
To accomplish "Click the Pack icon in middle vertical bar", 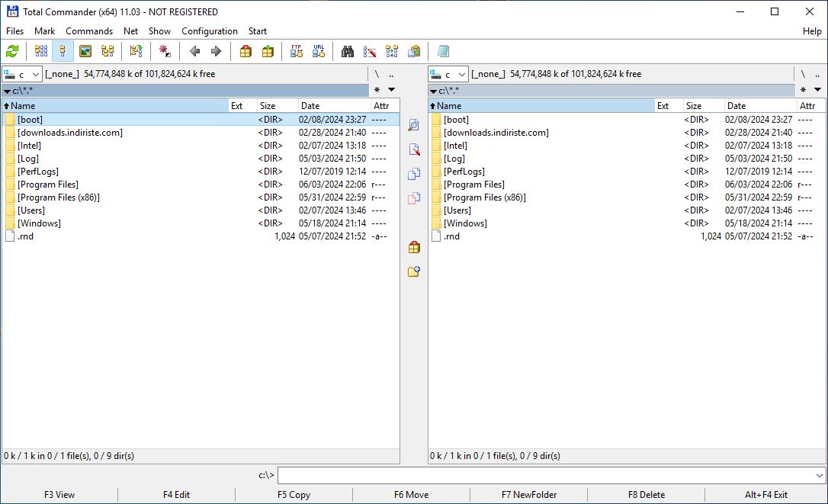I will point(414,247).
